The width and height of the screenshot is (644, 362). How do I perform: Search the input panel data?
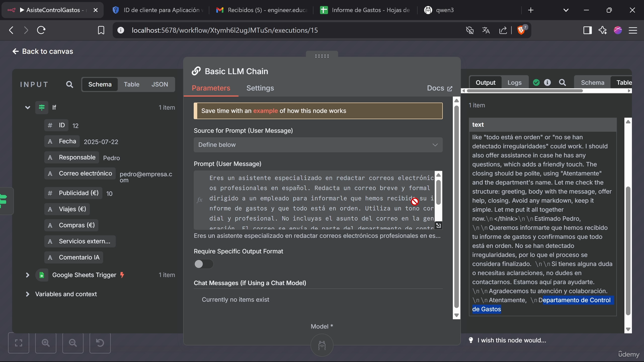70,84
